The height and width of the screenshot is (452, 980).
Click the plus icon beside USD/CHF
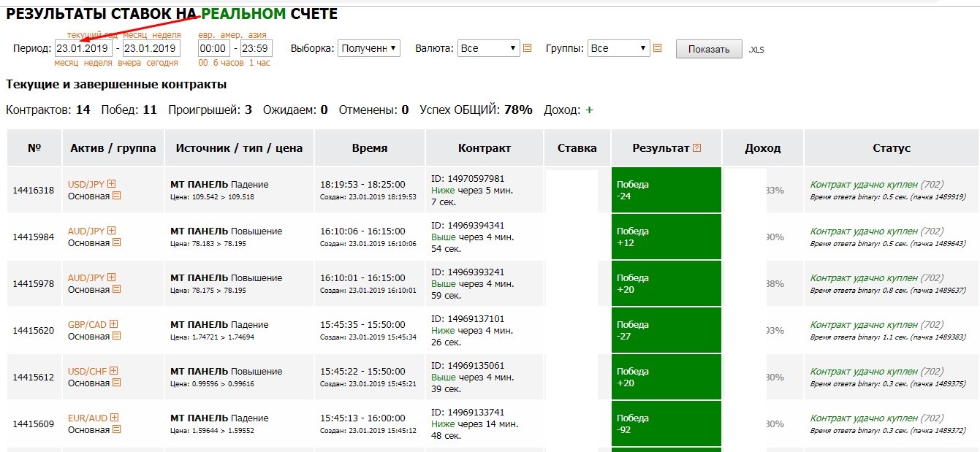(x=113, y=372)
